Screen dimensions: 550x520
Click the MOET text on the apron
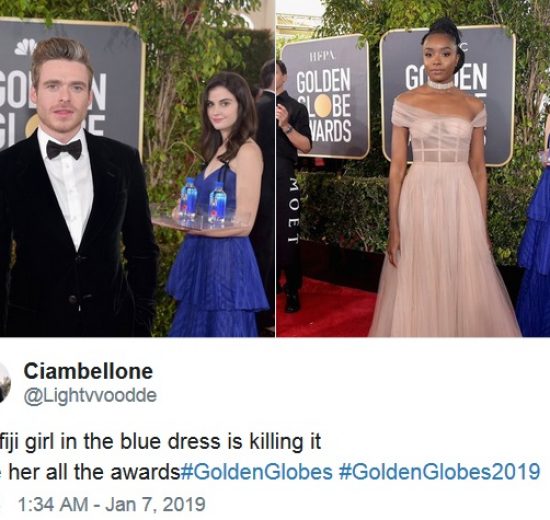coord(294,210)
